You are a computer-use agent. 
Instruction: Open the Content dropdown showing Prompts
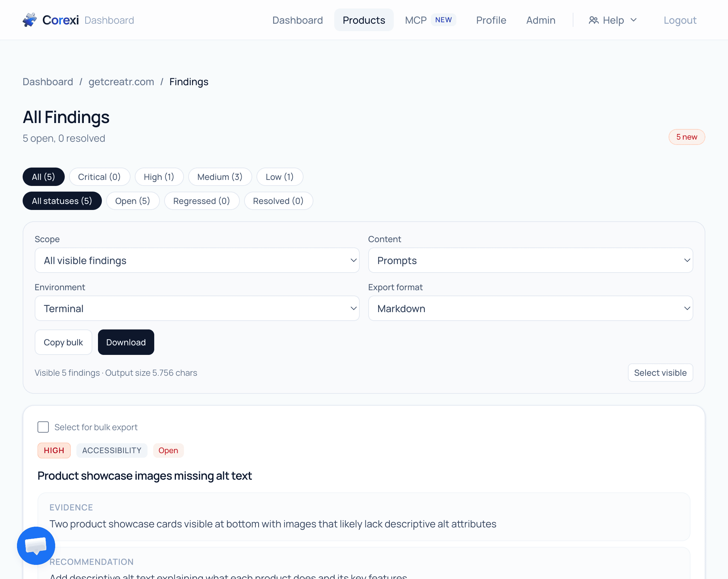(x=531, y=260)
